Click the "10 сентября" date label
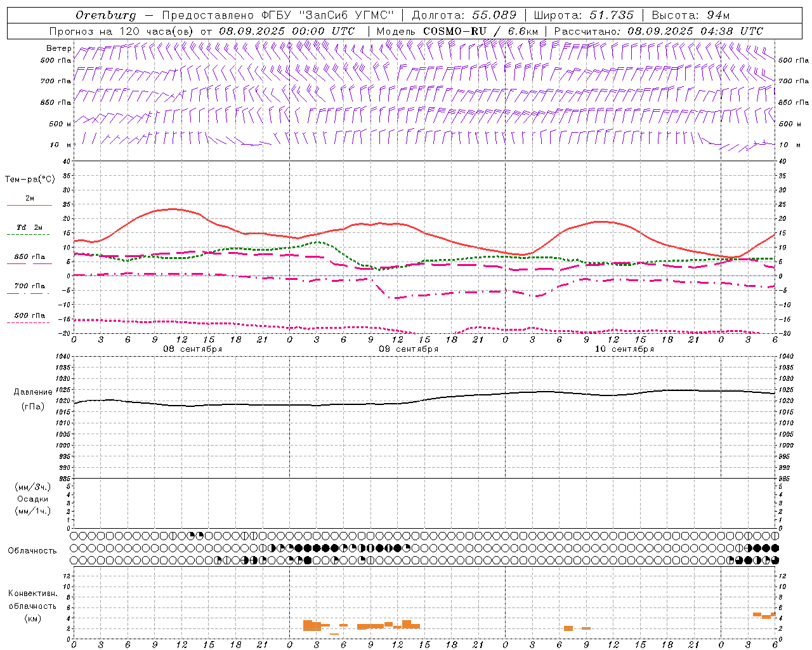Viewport: 812px width, 650px height. 624,349
